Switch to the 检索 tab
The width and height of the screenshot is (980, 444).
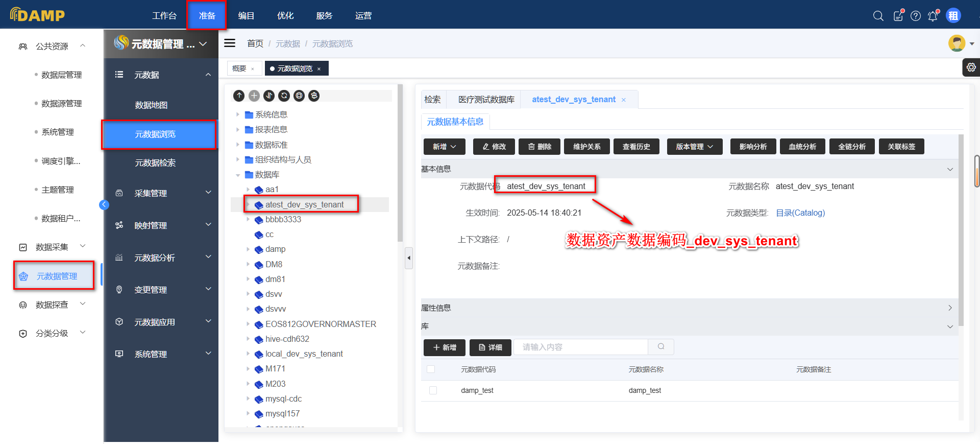tap(433, 100)
